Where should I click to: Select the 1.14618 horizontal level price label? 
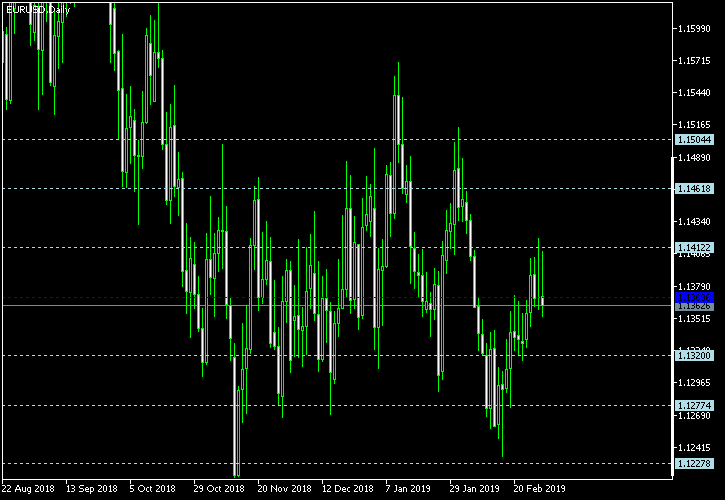click(694, 188)
